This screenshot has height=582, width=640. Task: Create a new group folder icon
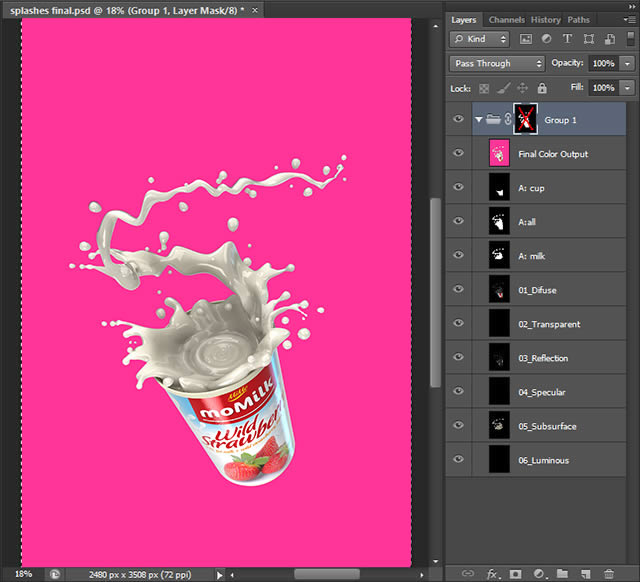[x=562, y=573]
